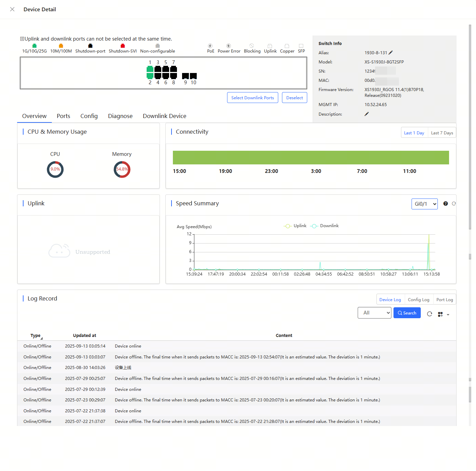
Task: Refresh the Speed Summary chart
Action: pyautogui.click(x=454, y=204)
